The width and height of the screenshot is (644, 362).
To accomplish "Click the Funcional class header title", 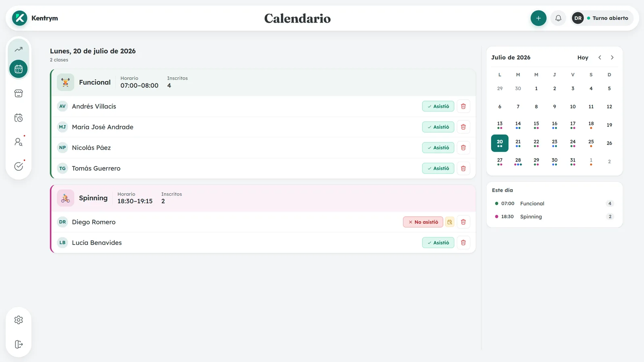I will [95, 82].
